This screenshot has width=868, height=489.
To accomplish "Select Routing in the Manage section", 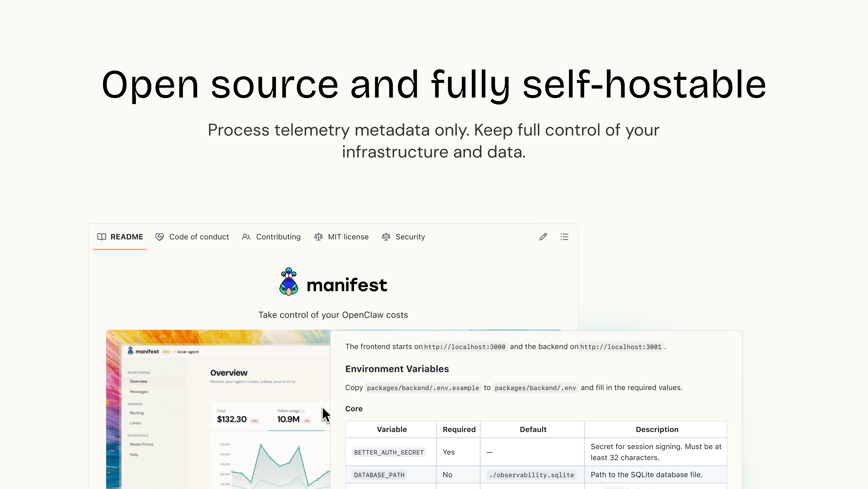I will point(137,413).
